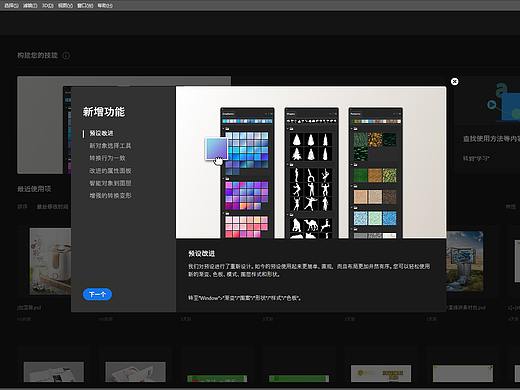Click the 查找使用方法等内容 card text
Screen dimensions: 520x390
click(x=491, y=139)
